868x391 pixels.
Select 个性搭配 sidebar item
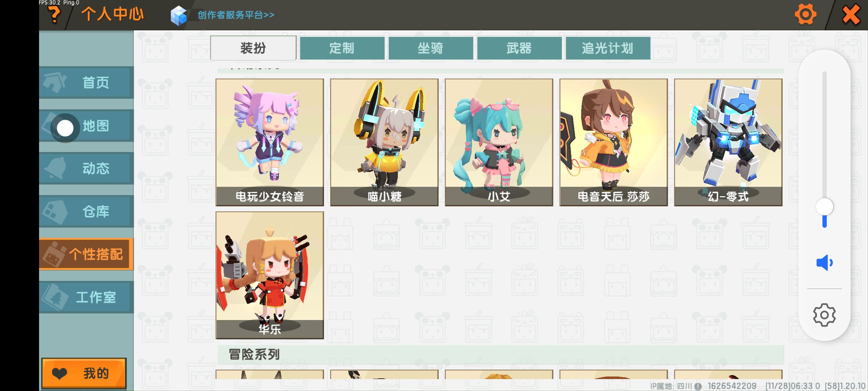86,254
